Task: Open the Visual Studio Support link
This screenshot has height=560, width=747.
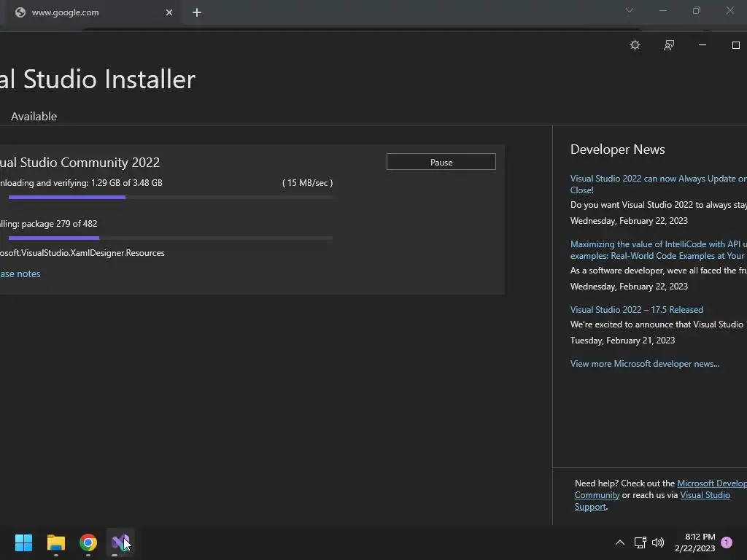Action: tap(705, 495)
